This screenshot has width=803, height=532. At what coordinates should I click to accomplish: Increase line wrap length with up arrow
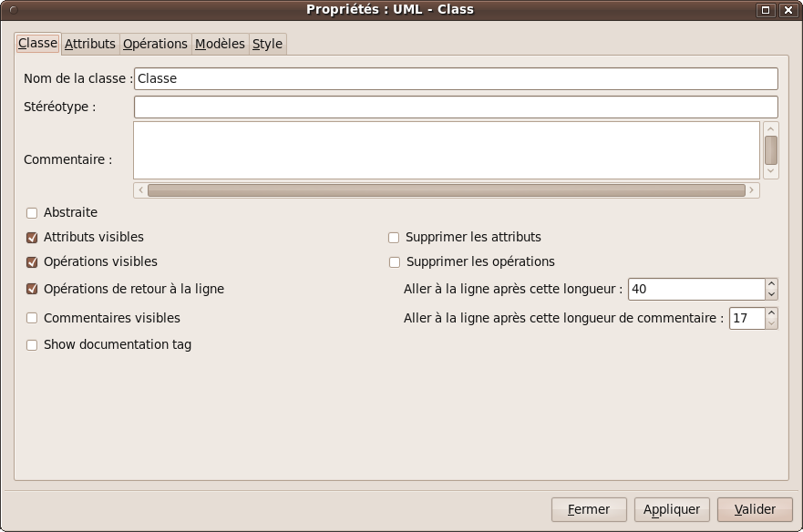pyautogui.click(x=771, y=283)
